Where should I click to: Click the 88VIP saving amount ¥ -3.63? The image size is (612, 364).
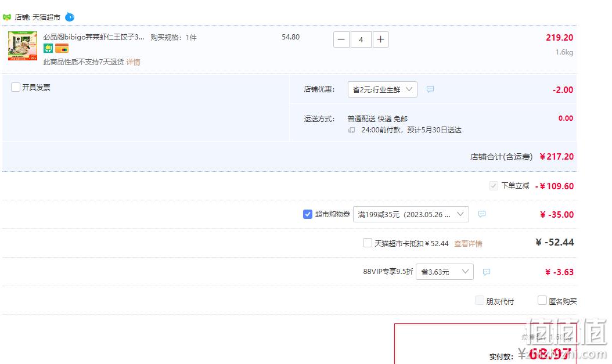(x=559, y=272)
